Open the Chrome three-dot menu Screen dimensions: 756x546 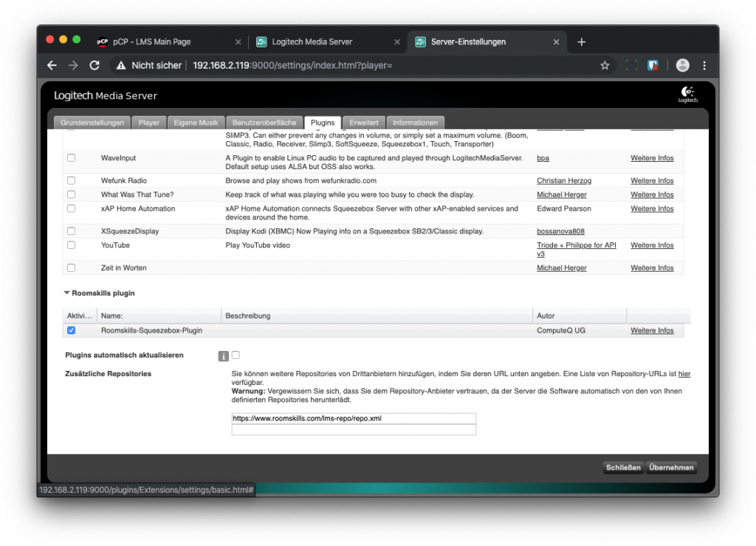coord(704,65)
